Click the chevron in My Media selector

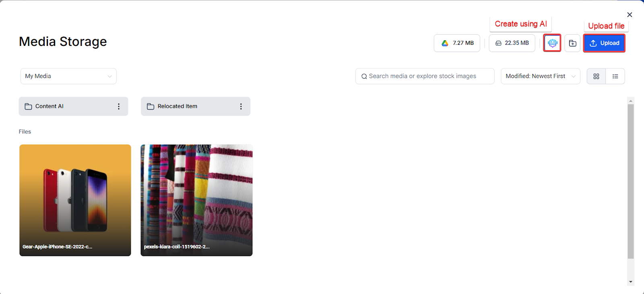109,76
